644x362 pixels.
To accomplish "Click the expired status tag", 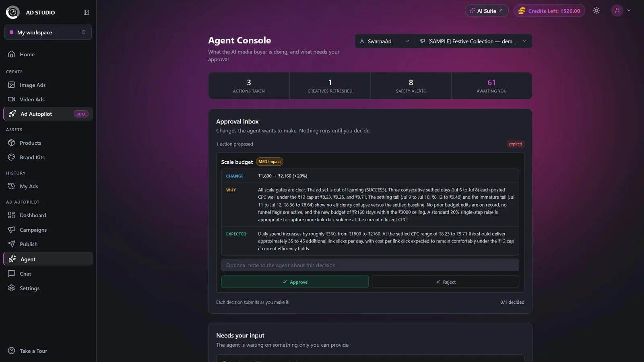I will point(515,144).
